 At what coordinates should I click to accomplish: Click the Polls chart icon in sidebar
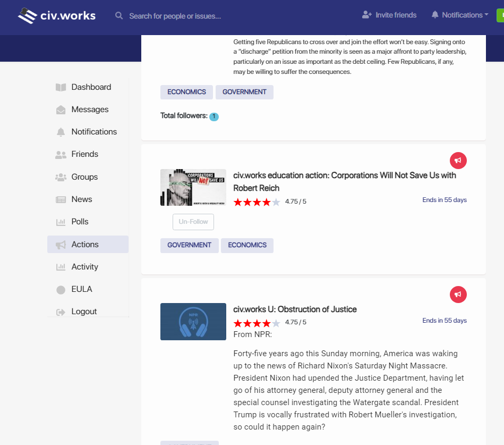coord(61,222)
